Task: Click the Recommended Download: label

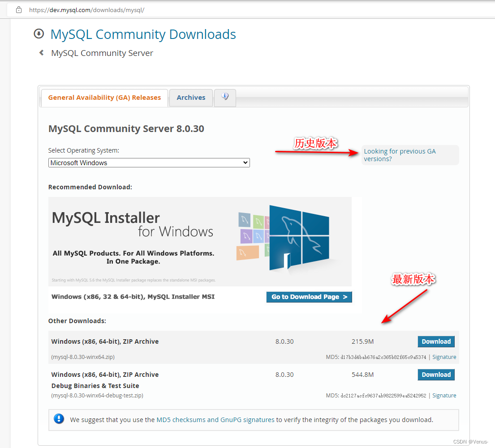Action: [90, 187]
